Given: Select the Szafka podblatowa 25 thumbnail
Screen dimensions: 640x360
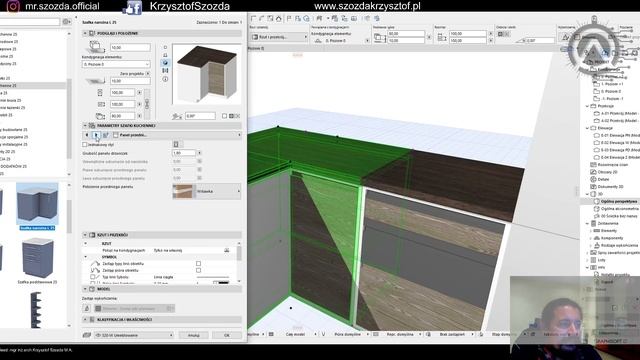Looking at the screenshot, I should click(37, 258).
